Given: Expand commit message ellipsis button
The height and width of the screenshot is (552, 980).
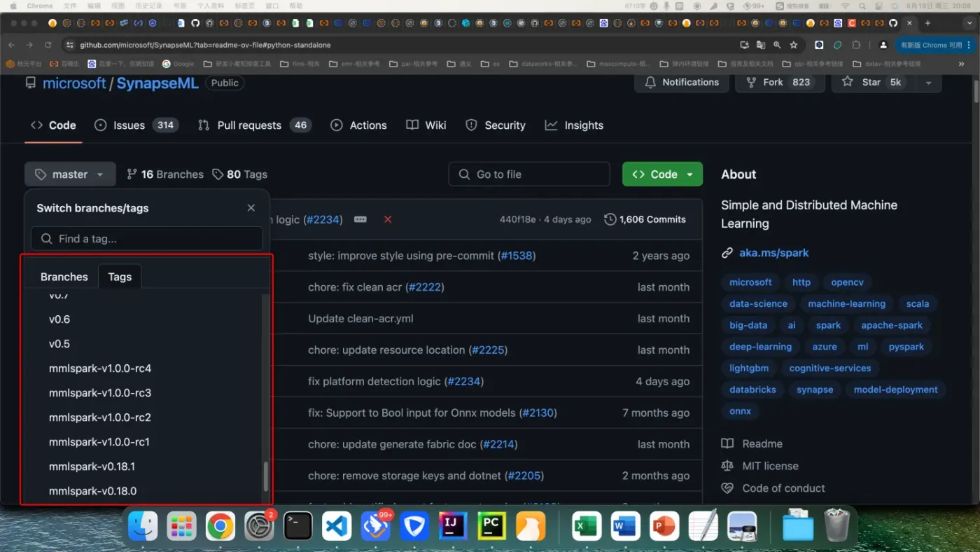Looking at the screenshot, I should pyautogui.click(x=360, y=219).
